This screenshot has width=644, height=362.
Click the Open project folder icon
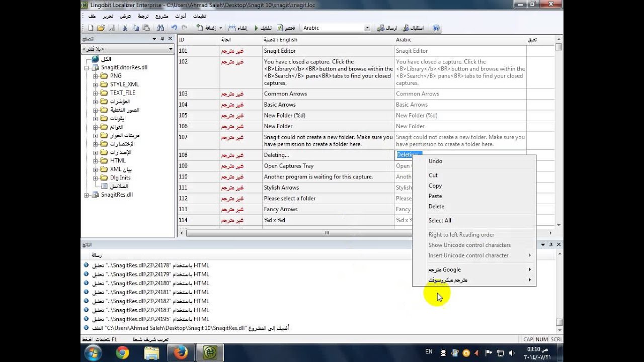coord(101,28)
